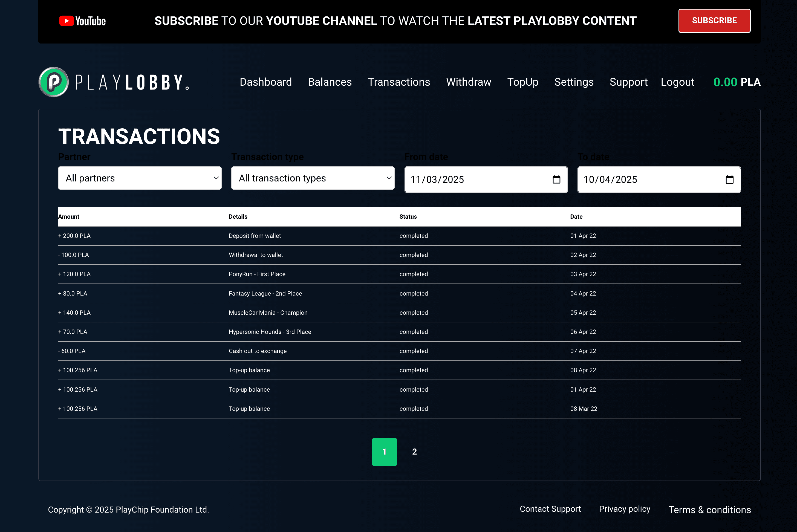
Task: Open Terms & conditions
Action: (709, 510)
